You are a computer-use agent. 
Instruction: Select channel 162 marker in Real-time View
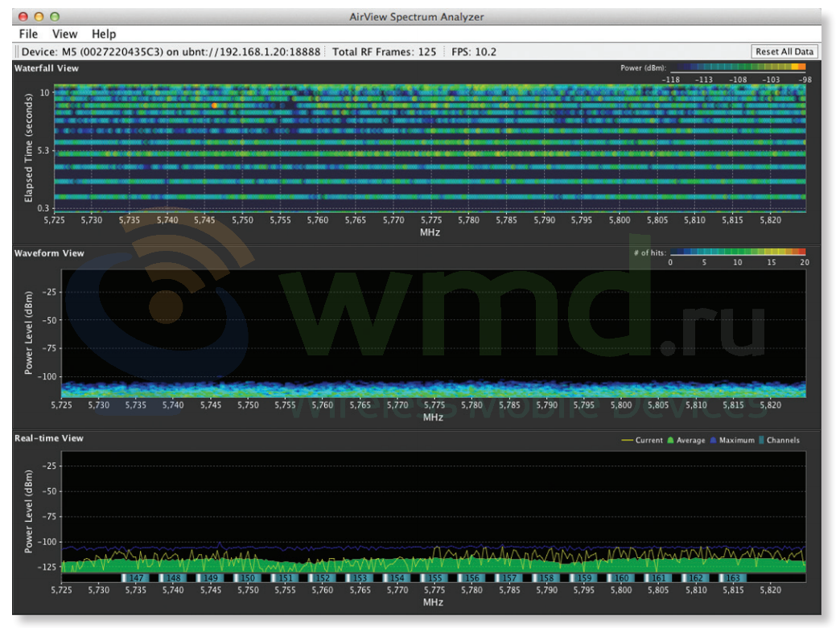694,578
